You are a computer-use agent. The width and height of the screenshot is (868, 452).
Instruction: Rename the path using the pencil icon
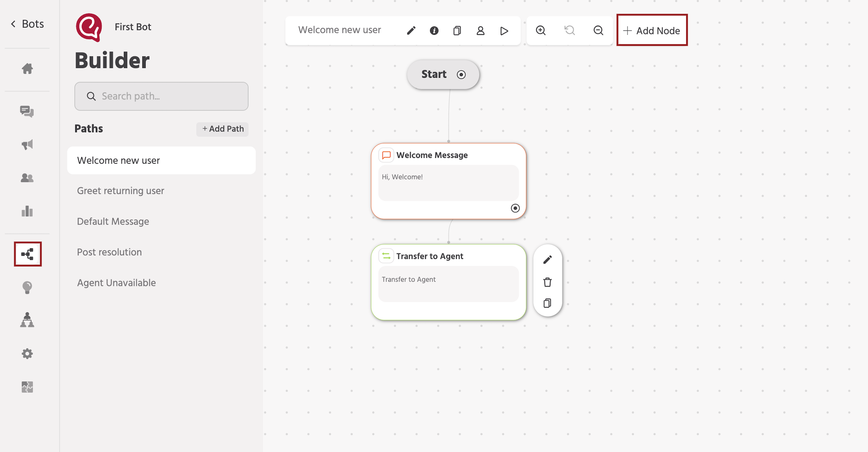(x=411, y=30)
